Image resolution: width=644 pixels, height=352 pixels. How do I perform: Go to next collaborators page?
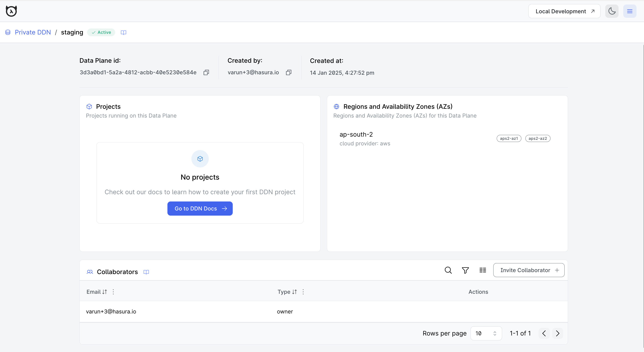click(x=558, y=333)
